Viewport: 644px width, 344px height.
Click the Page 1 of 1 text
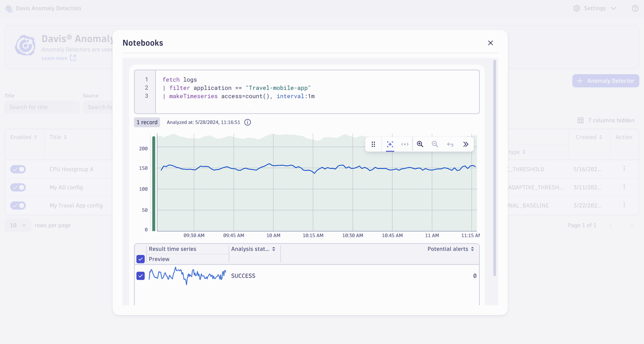(x=582, y=226)
